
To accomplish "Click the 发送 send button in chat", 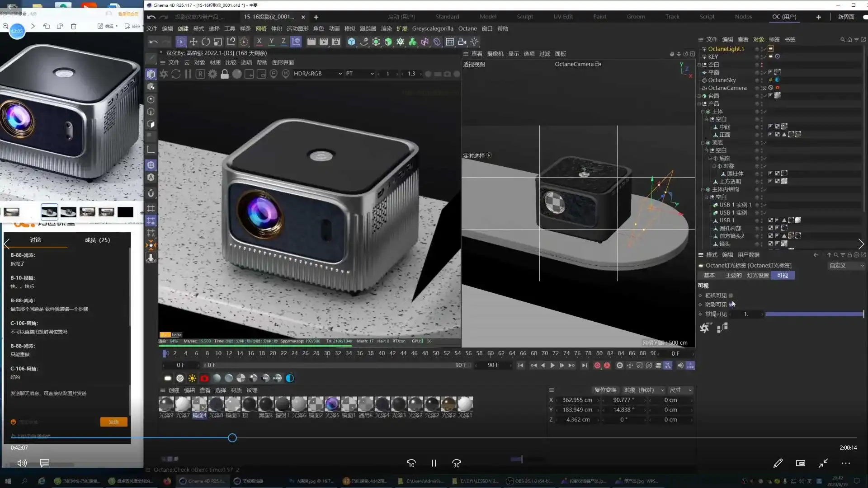I will tap(113, 422).
